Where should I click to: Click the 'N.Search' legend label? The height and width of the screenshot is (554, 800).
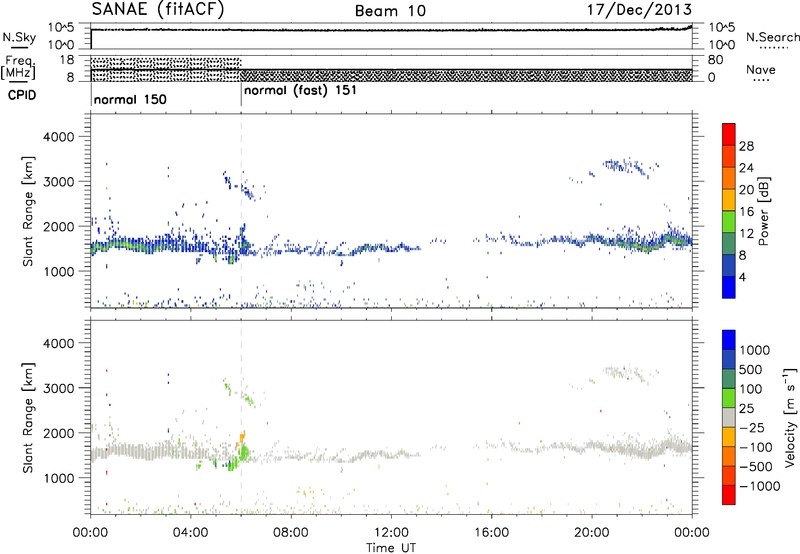(x=772, y=37)
